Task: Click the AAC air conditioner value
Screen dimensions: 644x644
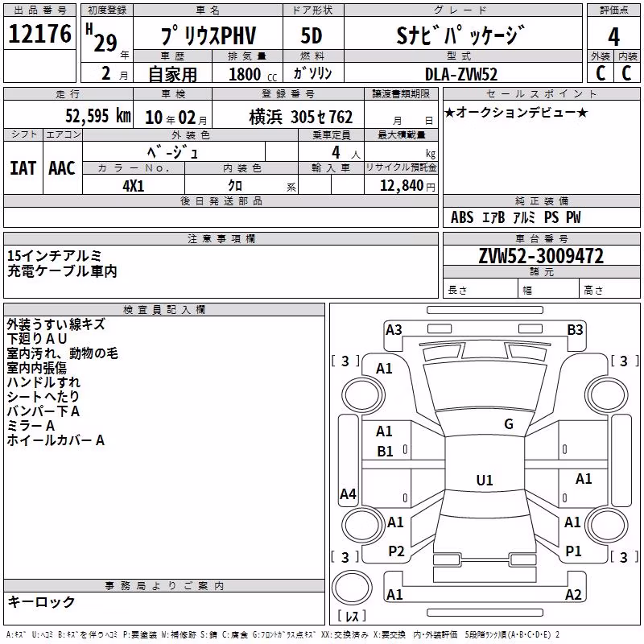Action: (62, 168)
